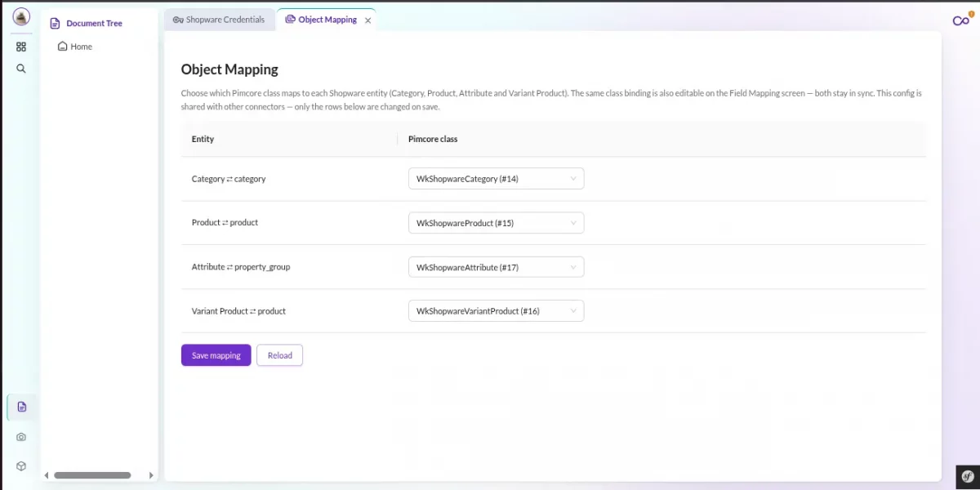Open the Product Pimcore class dropdown
The image size is (980, 490).
click(496, 223)
